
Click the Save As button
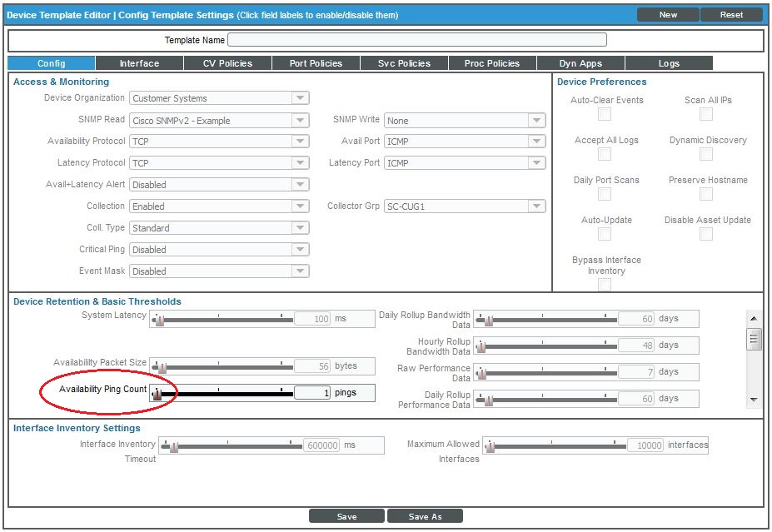425,516
